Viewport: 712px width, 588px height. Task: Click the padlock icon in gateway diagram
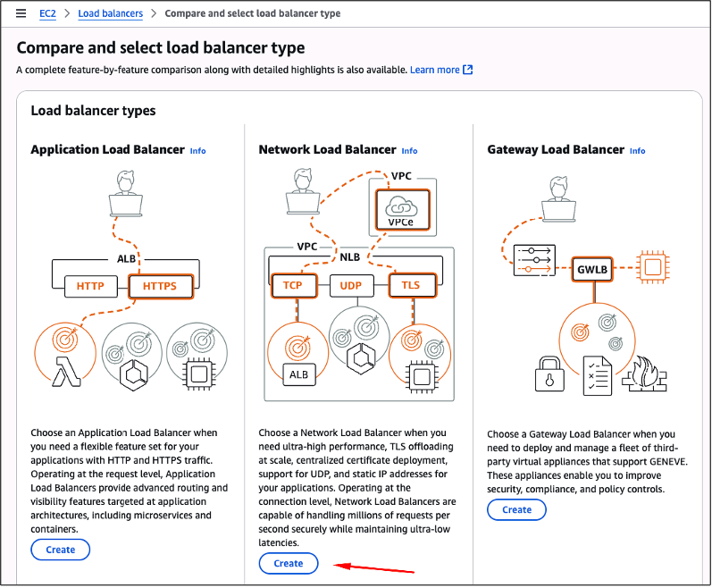coord(549,374)
